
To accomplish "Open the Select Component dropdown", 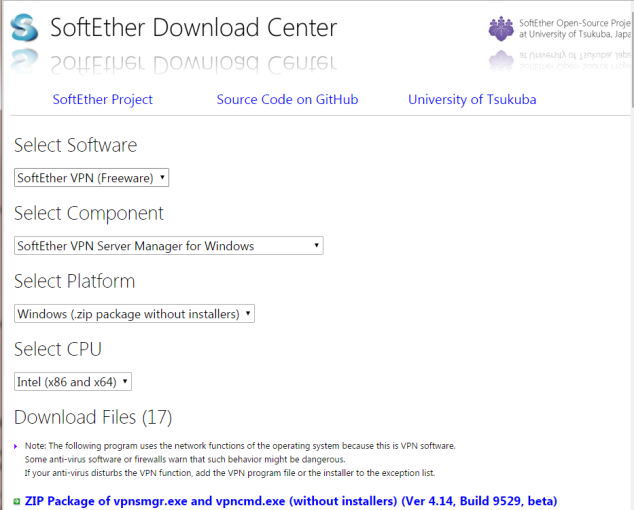I will pyautogui.click(x=169, y=245).
